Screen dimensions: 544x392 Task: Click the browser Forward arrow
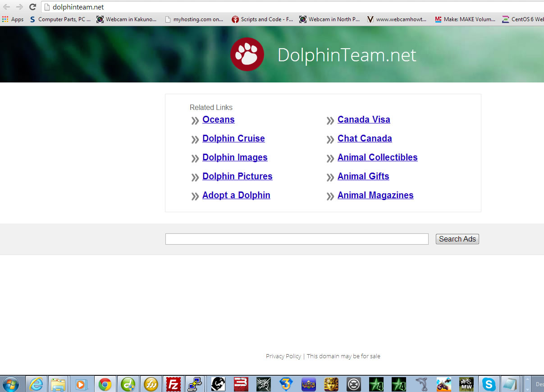click(19, 7)
